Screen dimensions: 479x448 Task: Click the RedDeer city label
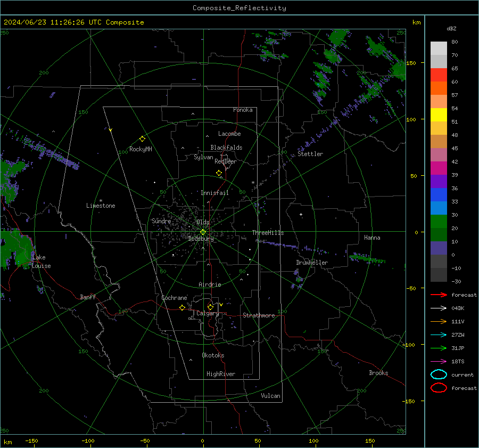point(226,161)
